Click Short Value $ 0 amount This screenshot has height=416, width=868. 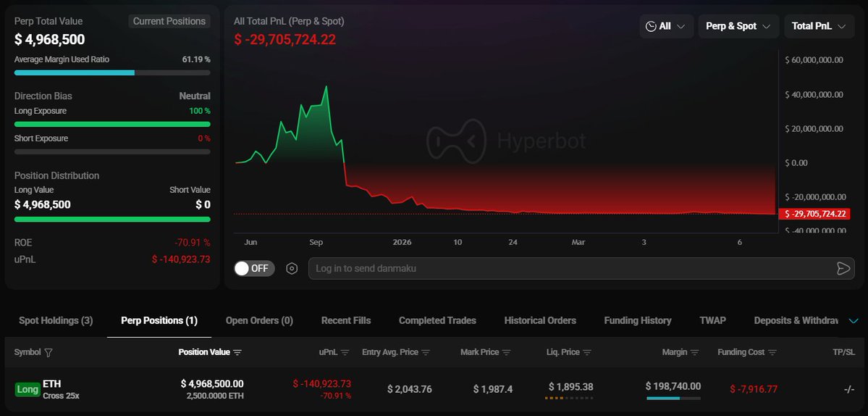(203, 205)
